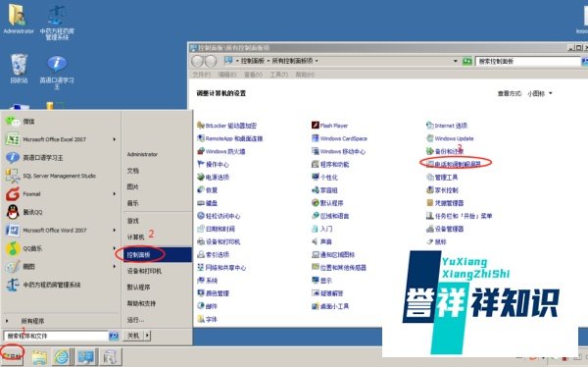The image size is (588, 367).
Task: Click the 关机 shutdown button
Action: (133, 336)
